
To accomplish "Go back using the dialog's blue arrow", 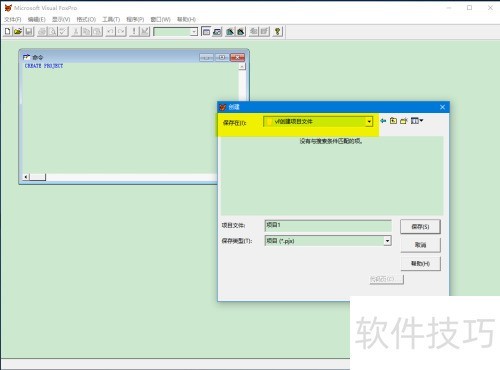I will point(383,121).
